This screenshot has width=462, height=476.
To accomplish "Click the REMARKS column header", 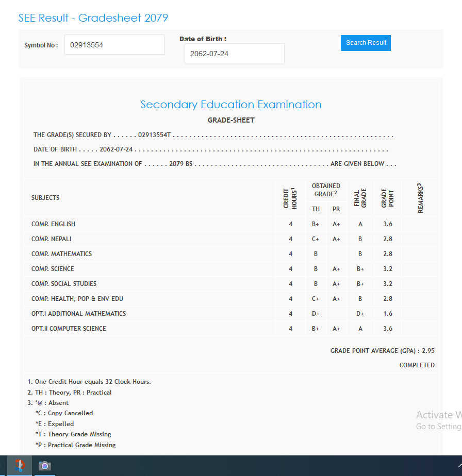I will tap(420, 198).
